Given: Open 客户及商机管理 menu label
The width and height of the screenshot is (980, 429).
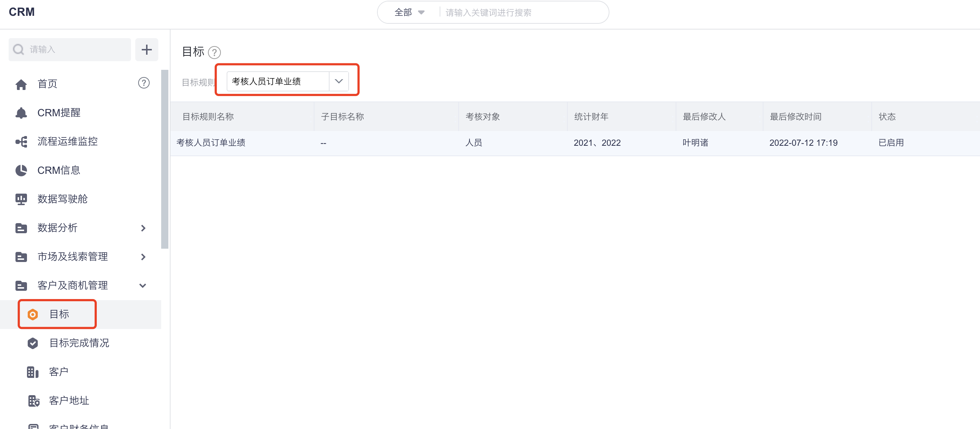Looking at the screenshot, I should pos(73,285).
